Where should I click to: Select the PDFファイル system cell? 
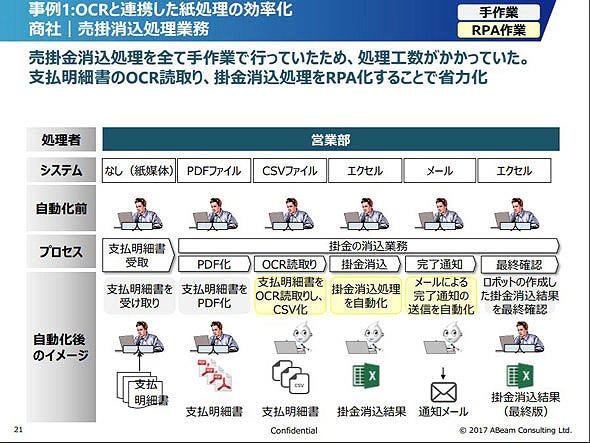pyautogui.click(x=214, y=171)
